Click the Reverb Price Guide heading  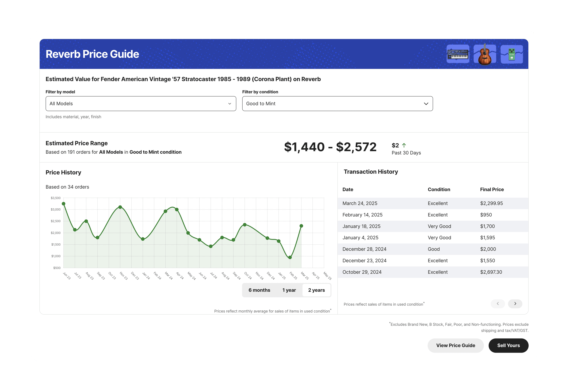coord(92,54)
